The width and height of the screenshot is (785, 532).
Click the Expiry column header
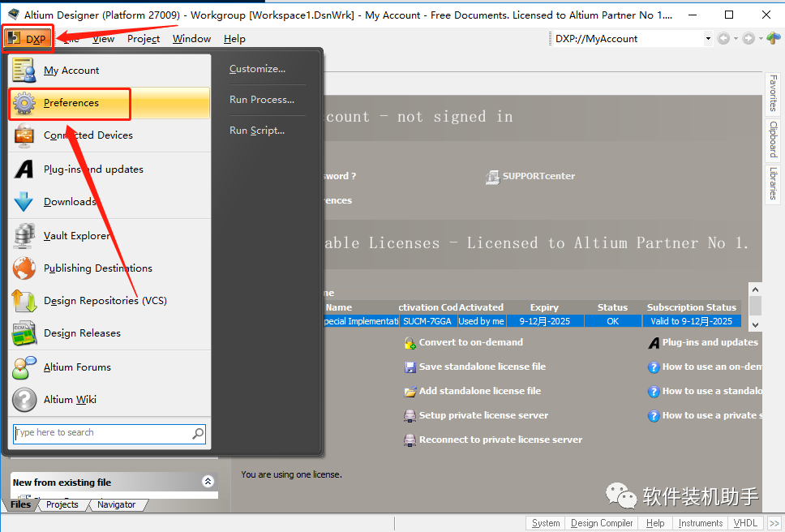click(x=544, y=307)
